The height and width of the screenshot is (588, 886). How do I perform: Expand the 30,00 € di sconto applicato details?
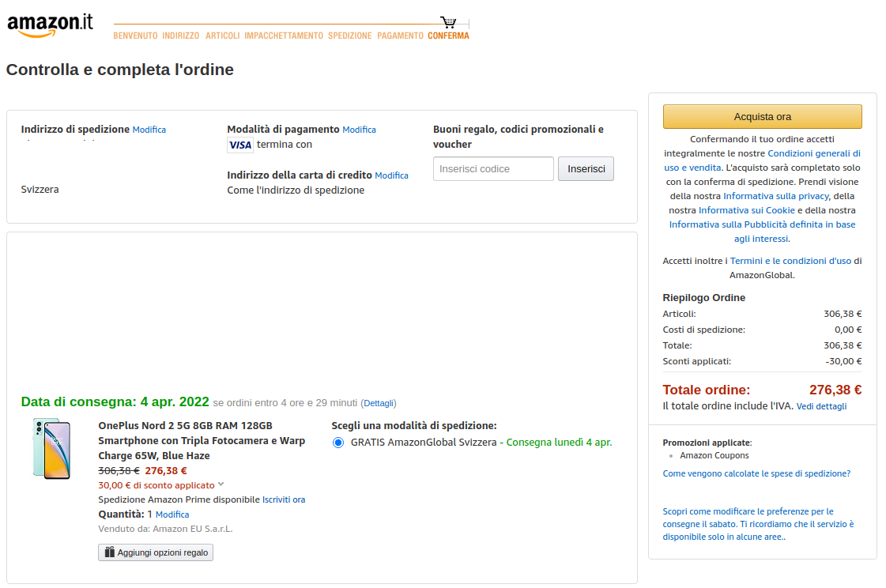click(221, 484)
